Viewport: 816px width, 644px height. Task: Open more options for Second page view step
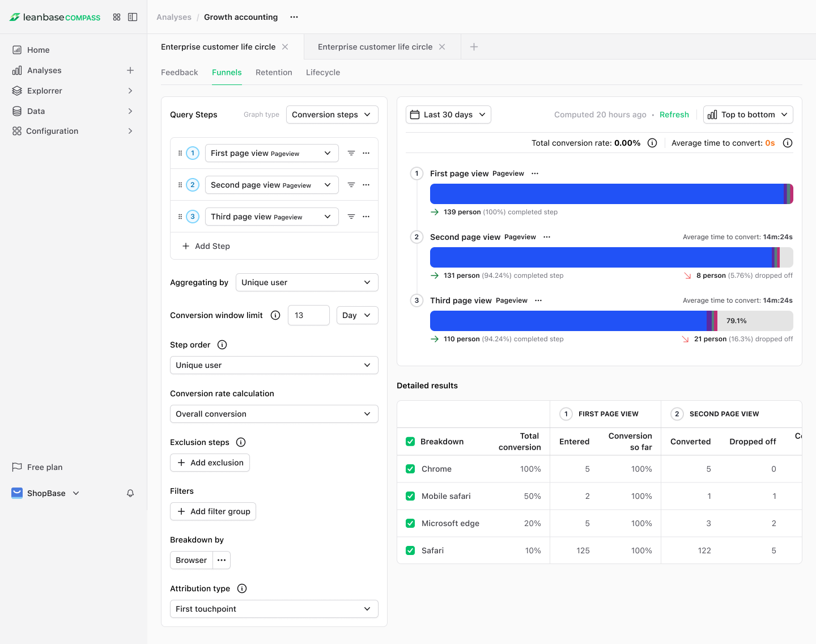[x=366, y=185]
